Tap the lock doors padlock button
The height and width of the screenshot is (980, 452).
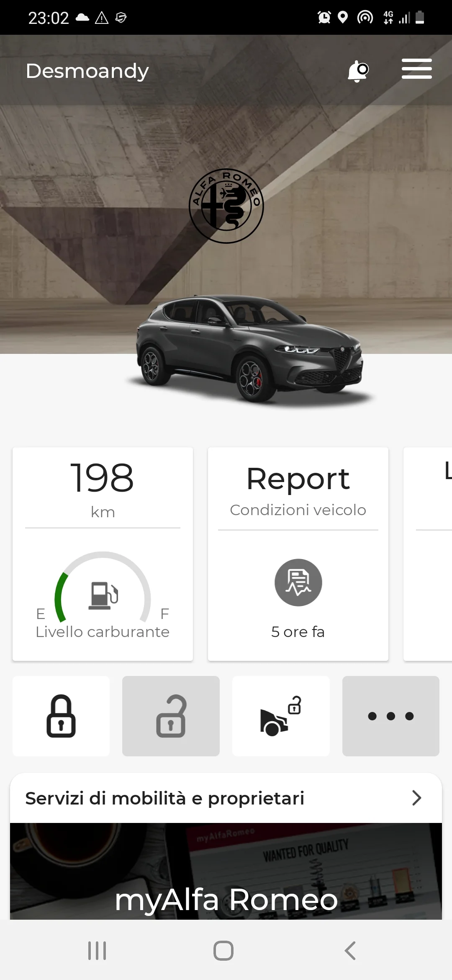click(x=61, y=716)
